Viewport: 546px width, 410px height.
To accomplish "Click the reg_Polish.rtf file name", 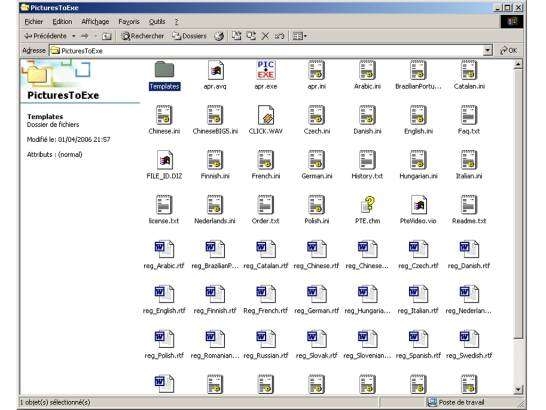I will click(164, 356).
